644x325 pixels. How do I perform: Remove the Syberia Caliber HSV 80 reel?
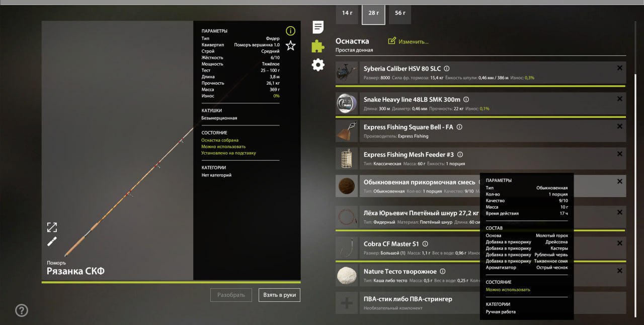pyautogui.click(x=619, y=69)
